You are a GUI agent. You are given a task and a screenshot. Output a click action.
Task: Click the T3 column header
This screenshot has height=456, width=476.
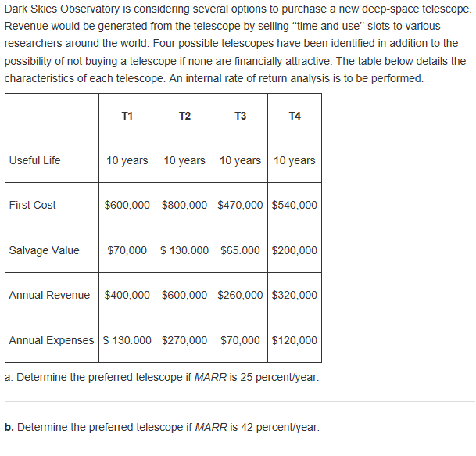pyautogui.click(x=240, y=116)
